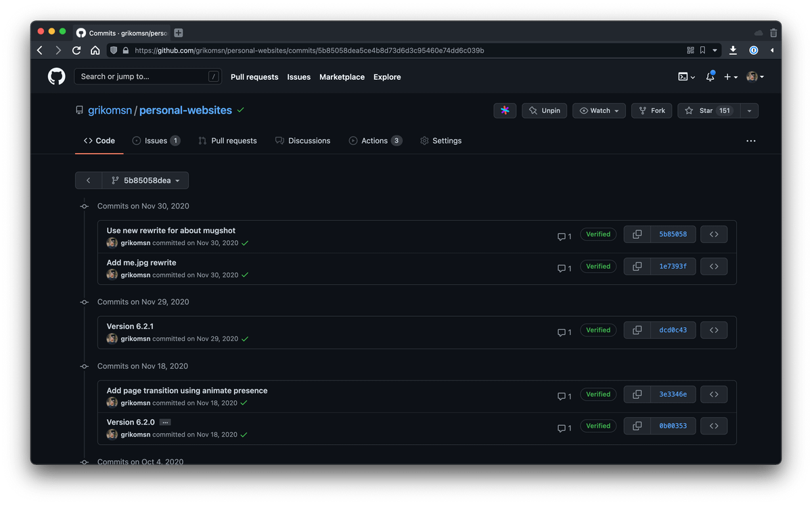Open the star lists dropdown arrow
The width and height of the screenshot is (812, 505).
coord(749,110)
